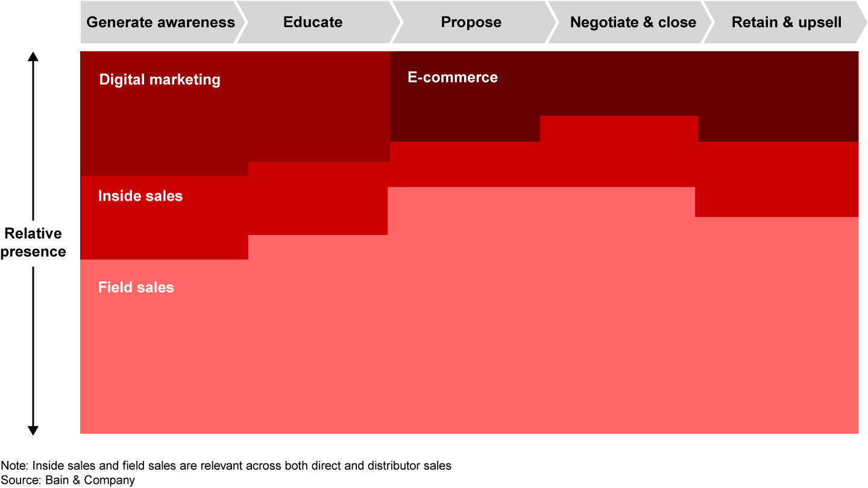
Task: Click the note about inside and field sales
Action: click(226, 466)
